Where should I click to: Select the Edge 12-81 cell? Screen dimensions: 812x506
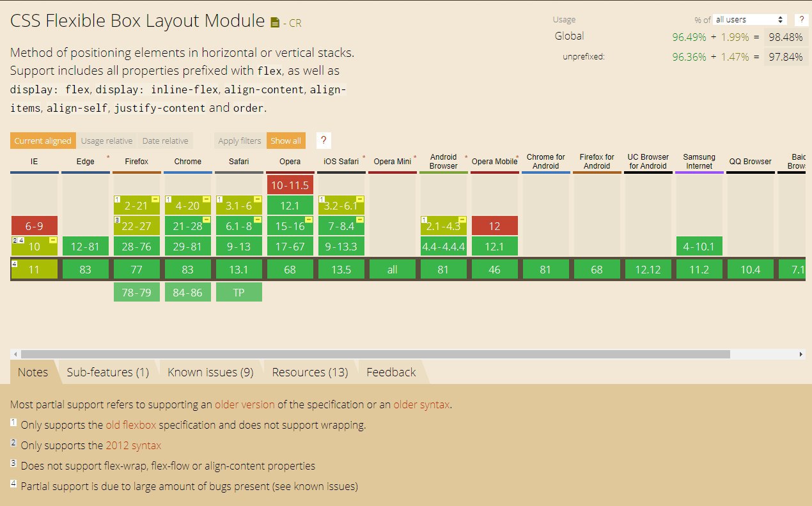[85, 246]
